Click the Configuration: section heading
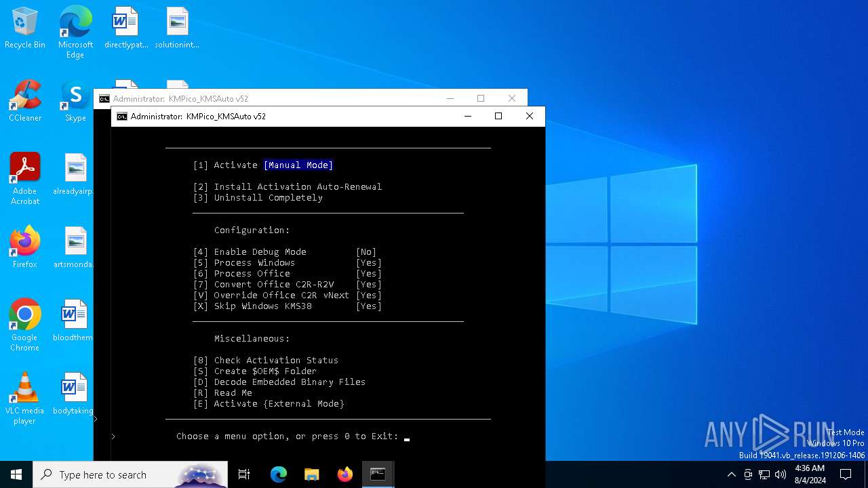This screenshot has width=868, height=488. point(252,230)
